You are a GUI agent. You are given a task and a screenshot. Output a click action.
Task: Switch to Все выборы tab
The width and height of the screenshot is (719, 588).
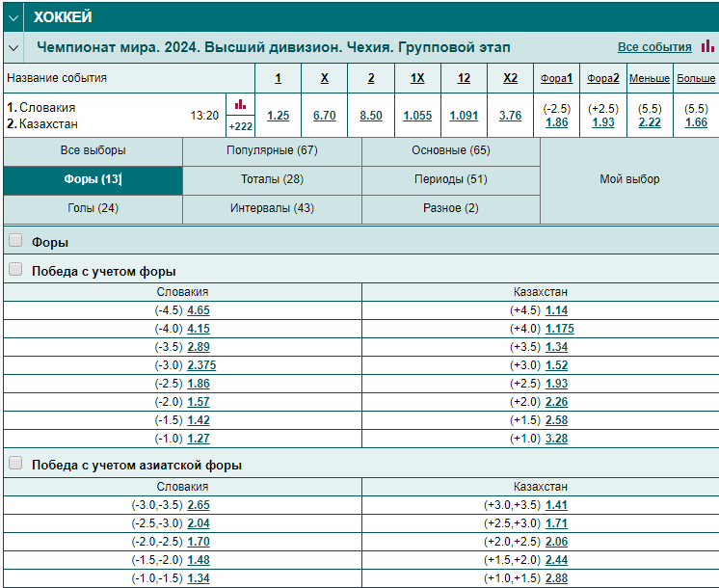[x=93, y=151]
